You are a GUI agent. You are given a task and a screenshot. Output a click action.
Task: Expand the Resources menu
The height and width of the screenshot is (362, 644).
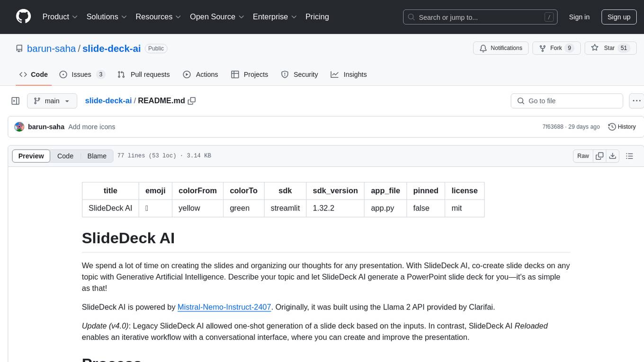(x=158, y=17)
